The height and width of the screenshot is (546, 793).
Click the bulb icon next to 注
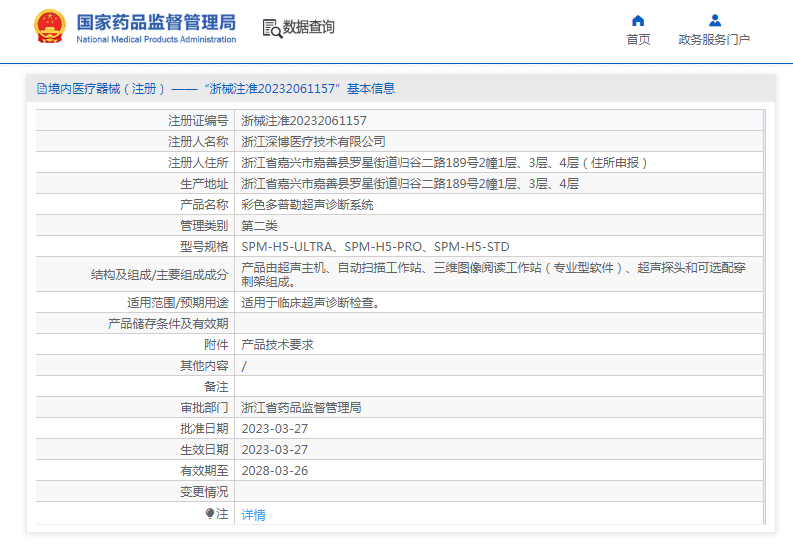[210, 513]
